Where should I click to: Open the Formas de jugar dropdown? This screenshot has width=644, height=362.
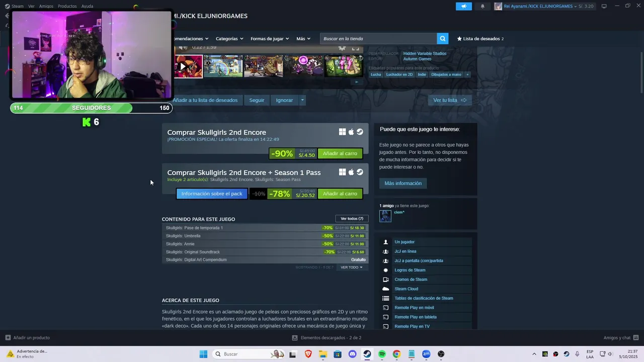pos(270,39)
